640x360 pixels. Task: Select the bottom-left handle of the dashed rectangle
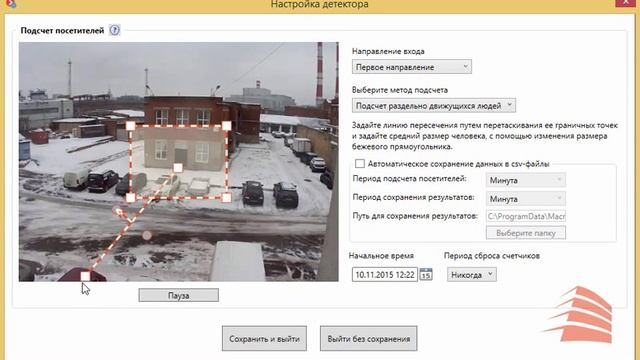coord(131,198)
